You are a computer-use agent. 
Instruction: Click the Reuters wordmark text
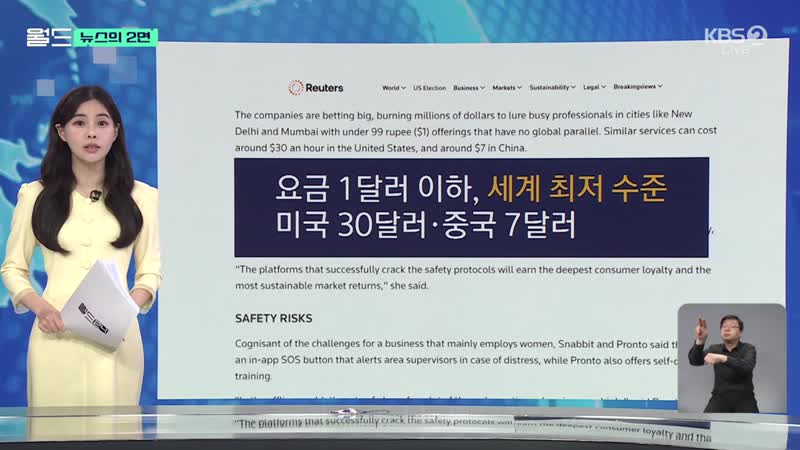(x=326, y=88)
